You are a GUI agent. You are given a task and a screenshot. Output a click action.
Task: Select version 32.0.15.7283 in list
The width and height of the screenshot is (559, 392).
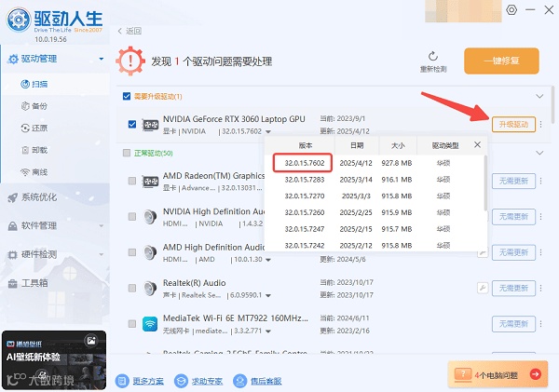pos(305,180)
